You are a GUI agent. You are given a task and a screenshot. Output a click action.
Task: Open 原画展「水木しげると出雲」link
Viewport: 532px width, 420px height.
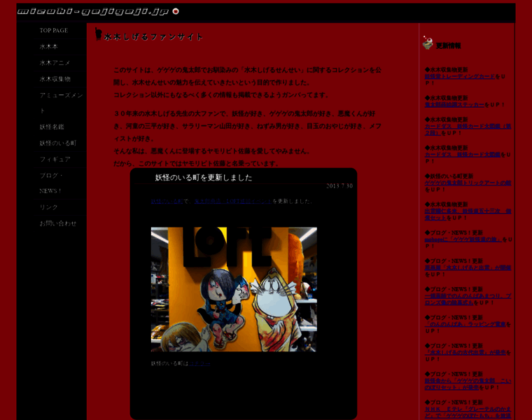coord(468,267)
